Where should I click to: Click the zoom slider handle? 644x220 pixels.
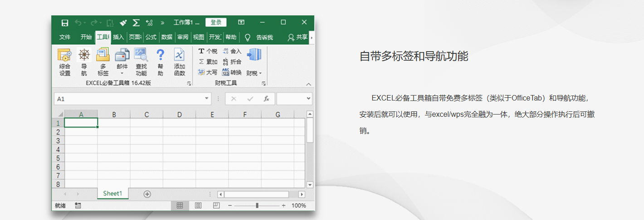257,206
